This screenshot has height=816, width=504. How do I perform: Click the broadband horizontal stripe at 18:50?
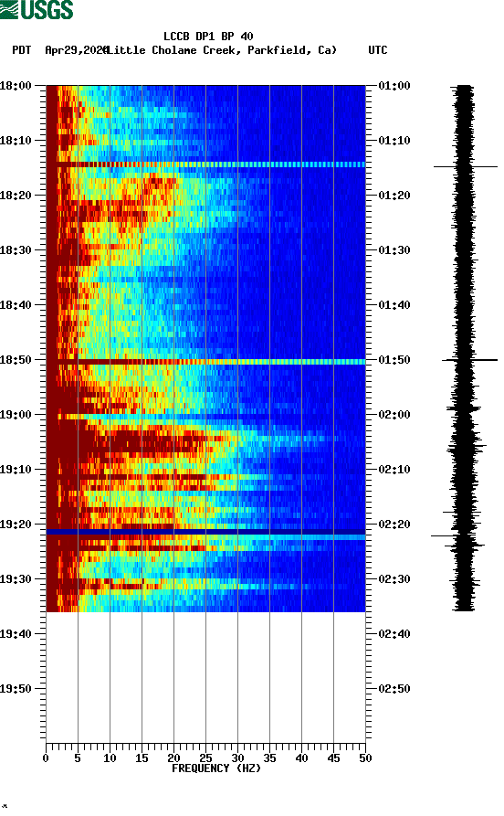[x=206, y=362]
